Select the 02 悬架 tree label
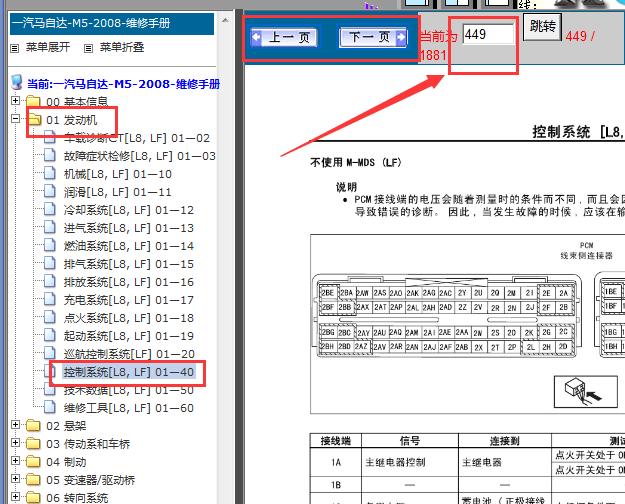The image size is (625, 504). click(x=66, y=426)
